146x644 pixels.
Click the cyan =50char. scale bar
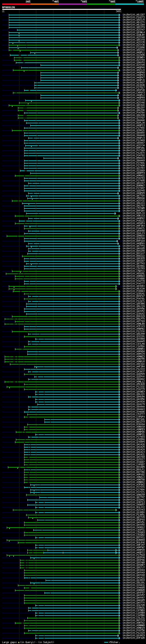(106, 642)
